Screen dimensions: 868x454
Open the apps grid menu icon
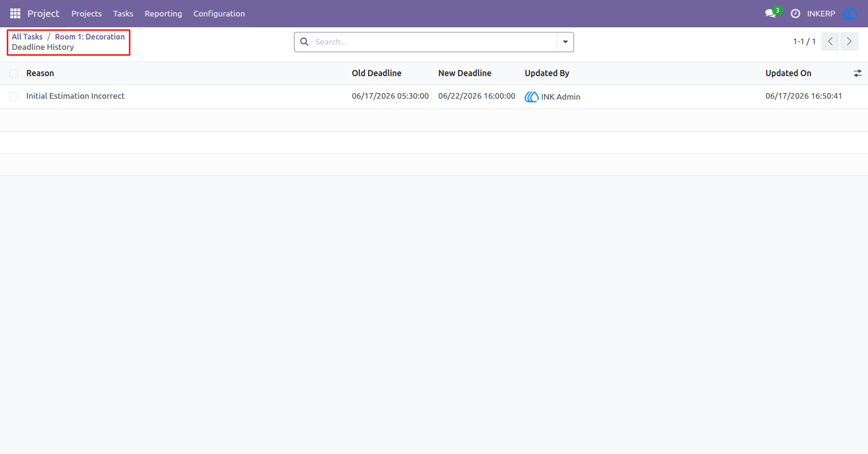15,14
